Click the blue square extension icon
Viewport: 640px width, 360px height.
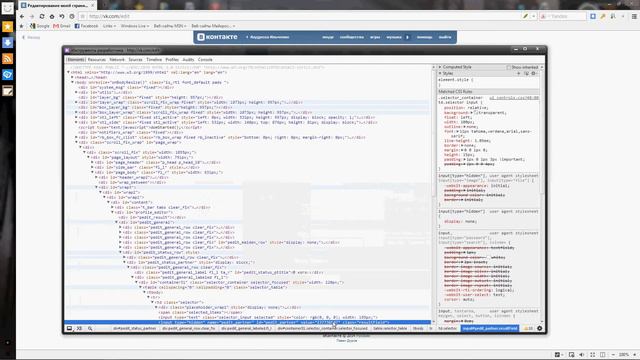click(x=593, y=16)
